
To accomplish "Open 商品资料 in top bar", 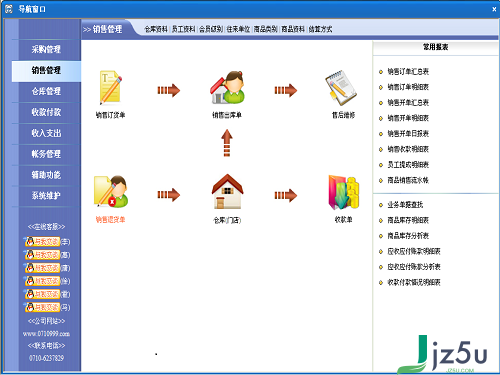I will pyautogui.click(x=293, y=29).
